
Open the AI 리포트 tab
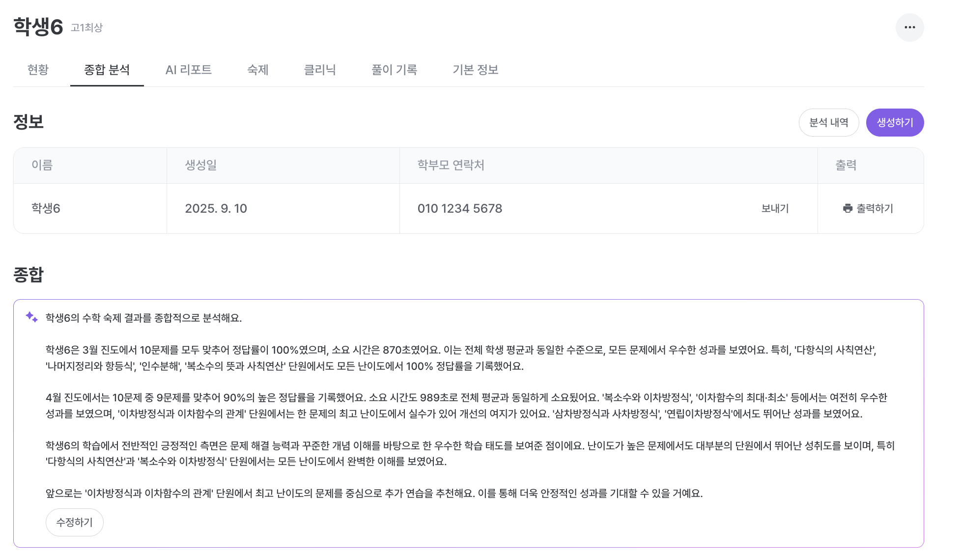tap(188, 70)
